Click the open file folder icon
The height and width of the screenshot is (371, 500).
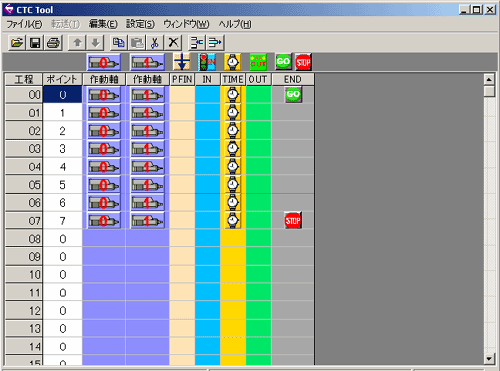17,43
